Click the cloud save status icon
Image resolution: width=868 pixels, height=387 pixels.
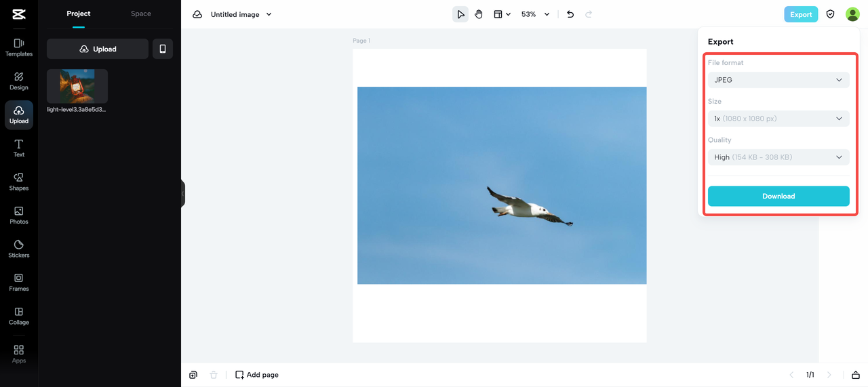point(197,14)
